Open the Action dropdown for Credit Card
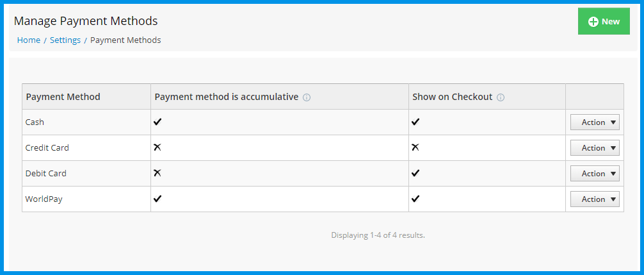The height and width of the screenshot is (275, 644). [x=595, y=147]
